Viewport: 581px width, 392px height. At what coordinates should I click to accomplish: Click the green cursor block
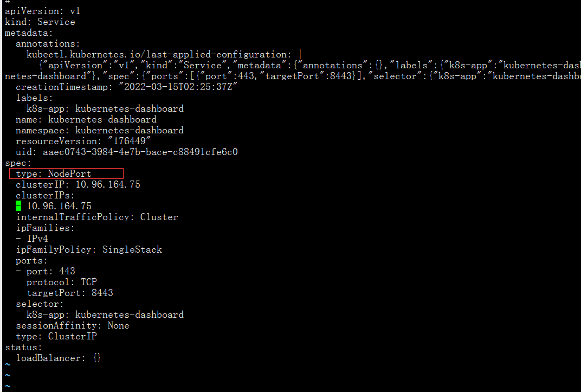[x=18, y=206]
